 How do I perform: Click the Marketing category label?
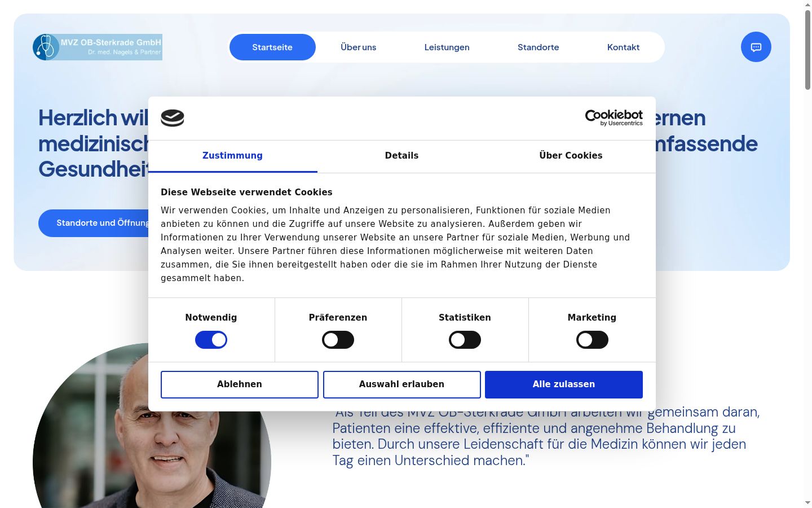(592, 317)
